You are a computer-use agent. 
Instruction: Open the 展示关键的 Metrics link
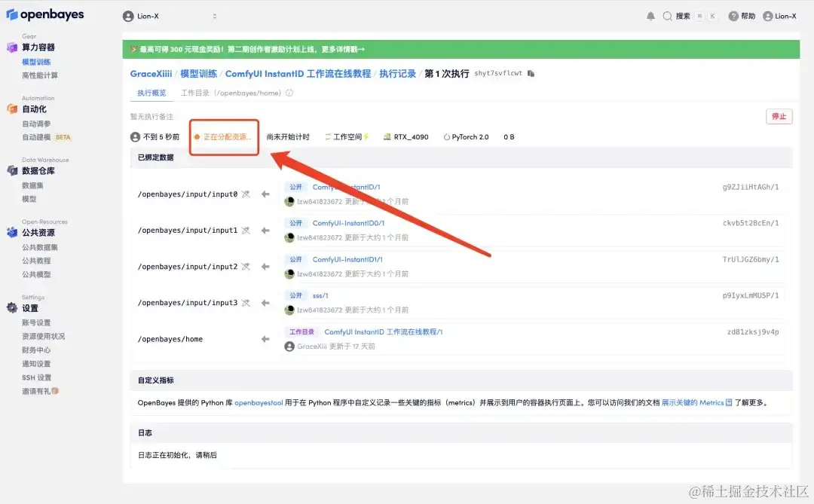coord(693,402)
